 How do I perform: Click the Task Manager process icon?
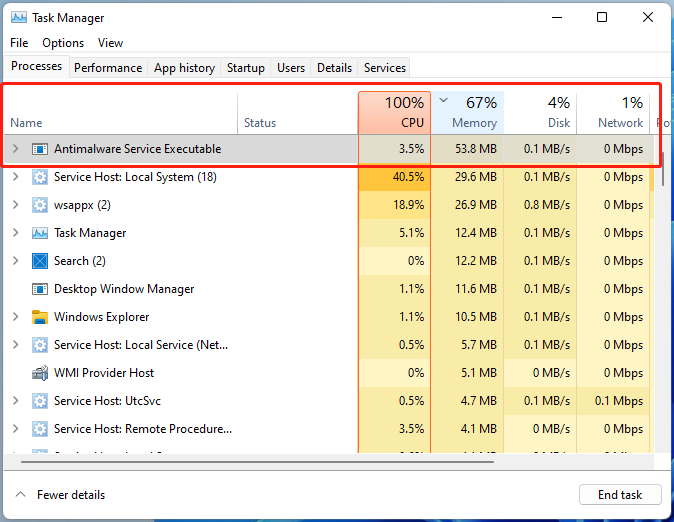[x=40, y=233]
